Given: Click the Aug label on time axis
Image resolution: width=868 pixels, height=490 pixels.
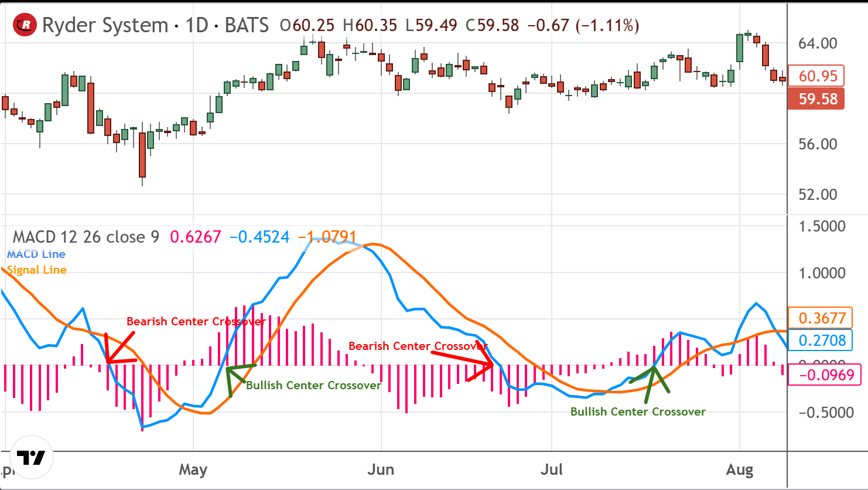Looking at the screenshot, I should [x=740, y=469].
